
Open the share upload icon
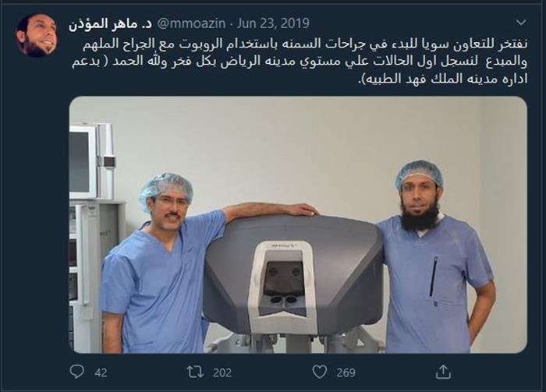pyautogui.click(x=443, y=372)
